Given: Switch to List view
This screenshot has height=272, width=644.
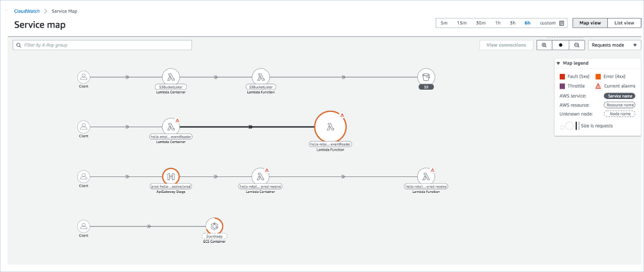Looking at the screenshot, I should tap(624, 23).
